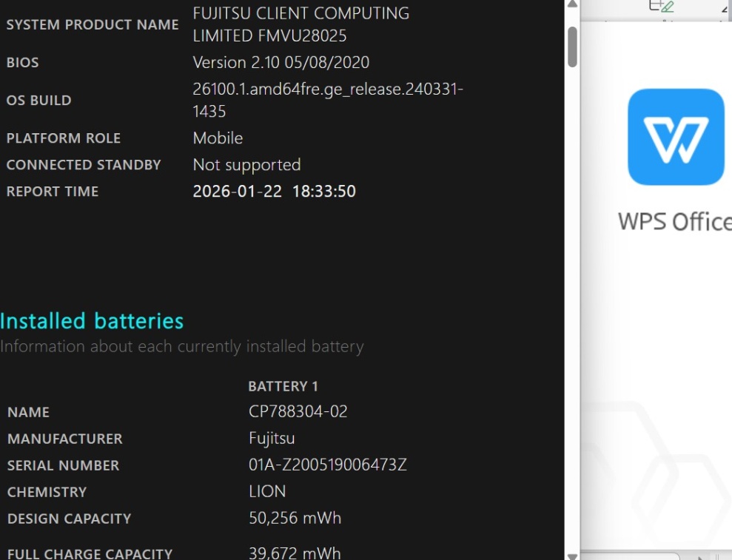Click the WPS Office logo icon

[676, 137]
